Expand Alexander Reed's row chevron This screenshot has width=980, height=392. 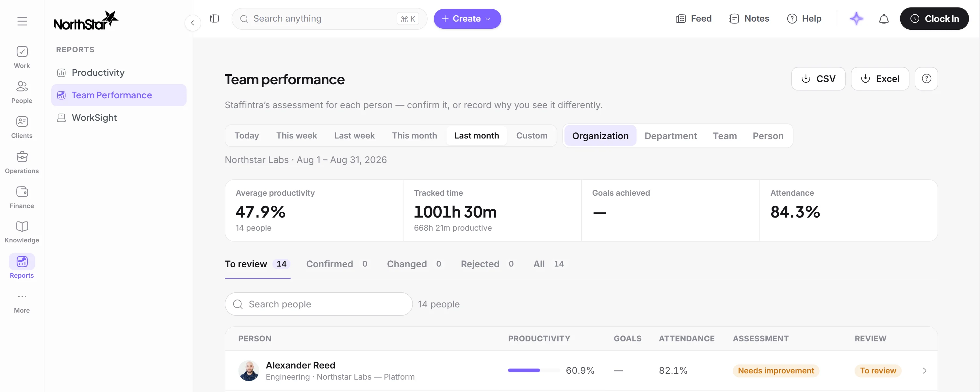click(x=924, y=371)
